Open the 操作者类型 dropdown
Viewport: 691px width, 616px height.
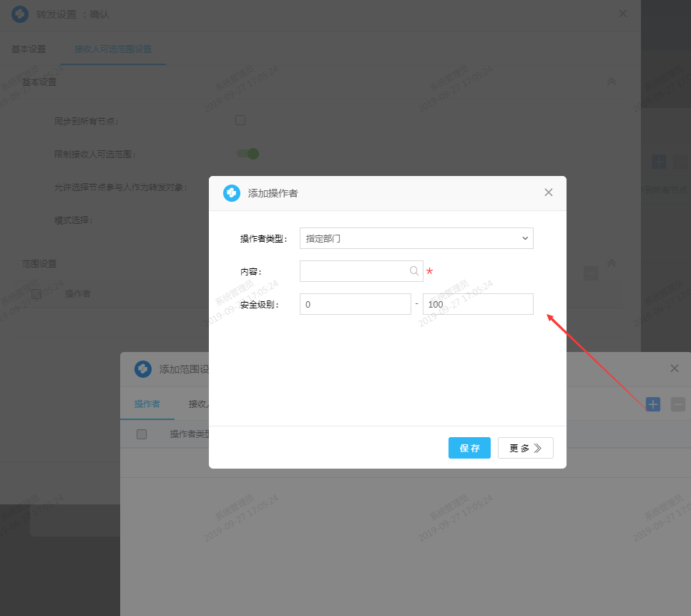pyautogui.click(x=416, y=238)
